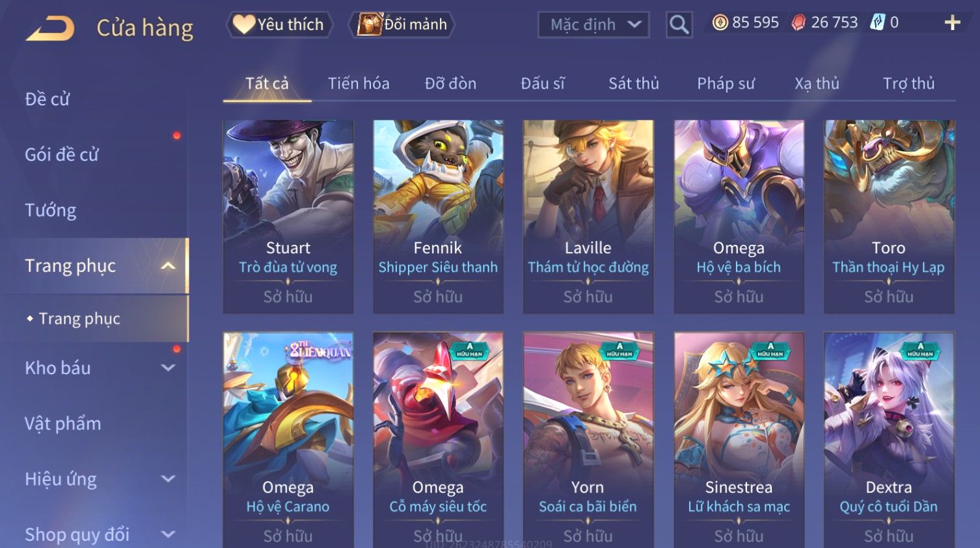Switch to the Tiến hóa tab

point(359,83)
